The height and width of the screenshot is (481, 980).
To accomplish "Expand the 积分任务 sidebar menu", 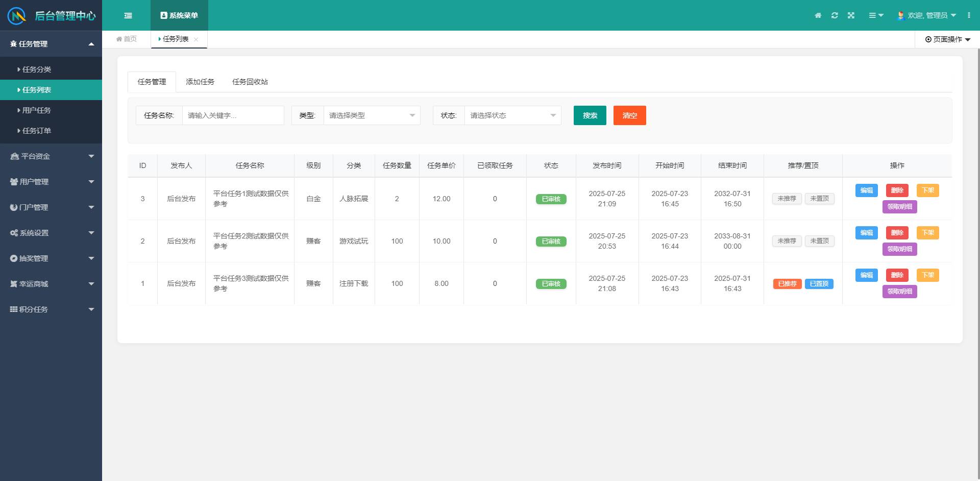I will pyautogui.click(x=51, y=309).
